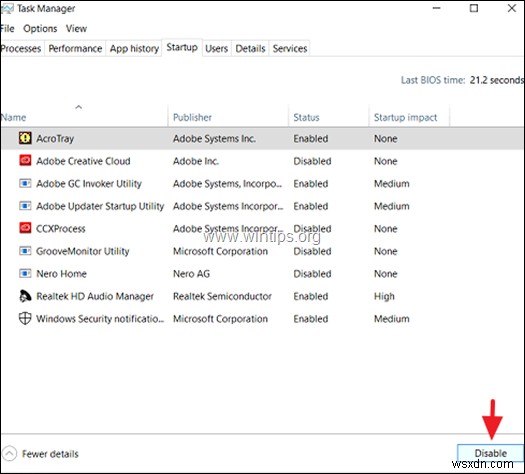This screenshot has width=525, height=474.
Task: Click the Adobe Systems Inc. publisher cell
Action: tap(214, 139)
